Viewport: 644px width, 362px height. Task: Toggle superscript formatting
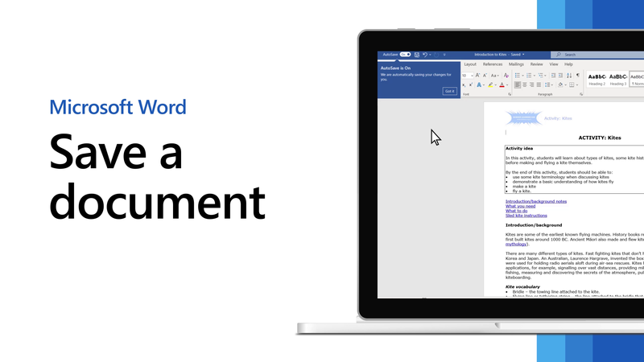click(469, 84)
